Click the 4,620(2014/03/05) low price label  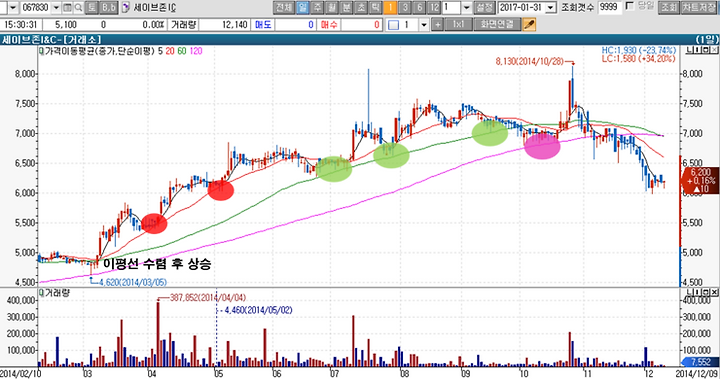coord(133,282)
